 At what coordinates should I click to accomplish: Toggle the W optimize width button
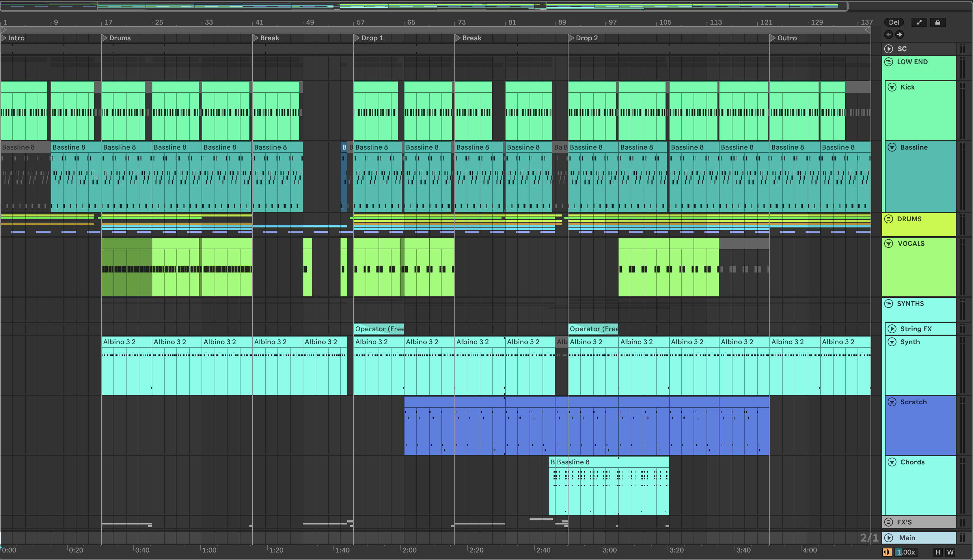[950, 552]
